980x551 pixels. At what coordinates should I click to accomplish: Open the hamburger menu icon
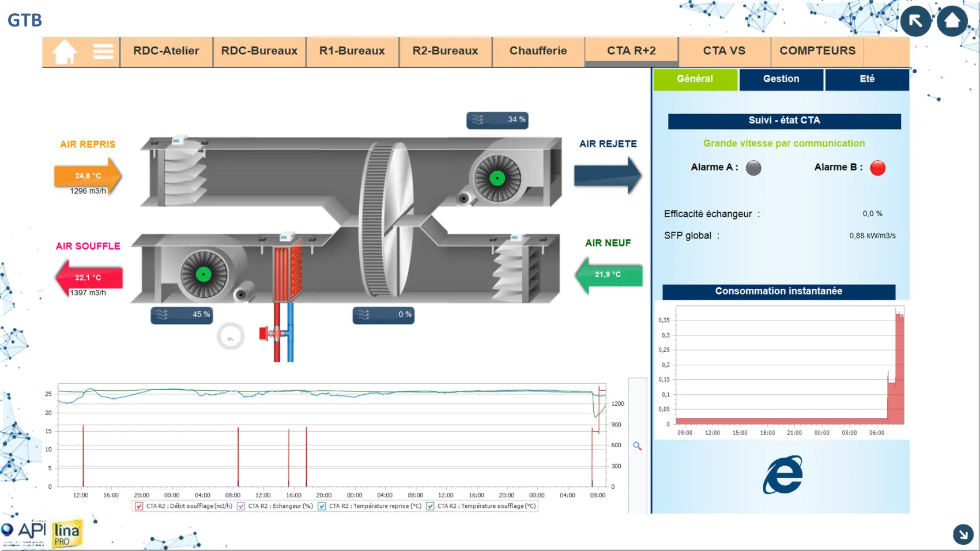[x=103, y=52]
